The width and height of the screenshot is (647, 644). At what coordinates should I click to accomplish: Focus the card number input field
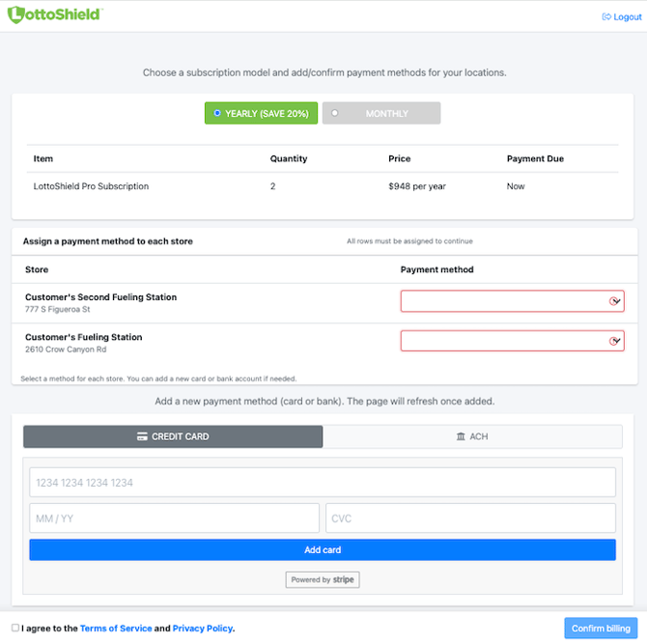pos(323,483)
